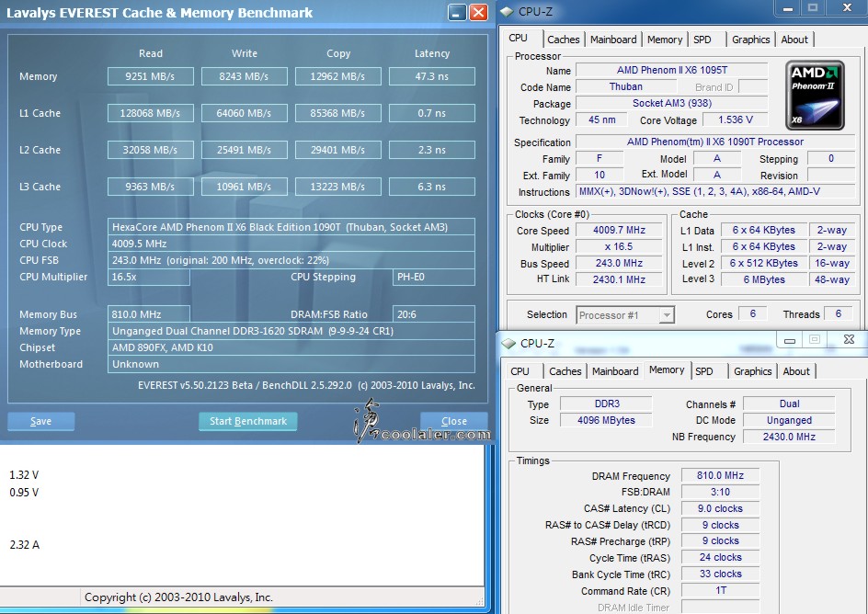This screenshot has width=868, height=614.
Task: Click the Core Speed value 4009.7 MHz
Action: tap(619, 231)
